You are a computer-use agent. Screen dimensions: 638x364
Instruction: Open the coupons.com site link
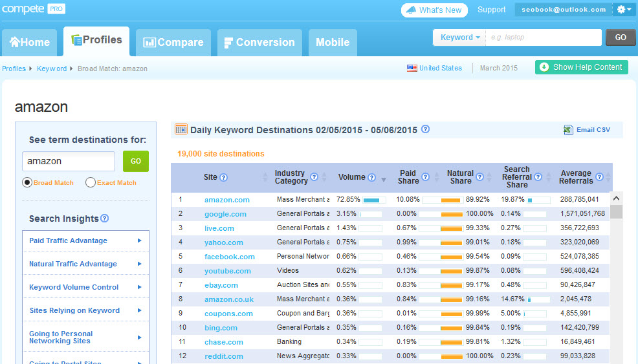pos(228,314)
